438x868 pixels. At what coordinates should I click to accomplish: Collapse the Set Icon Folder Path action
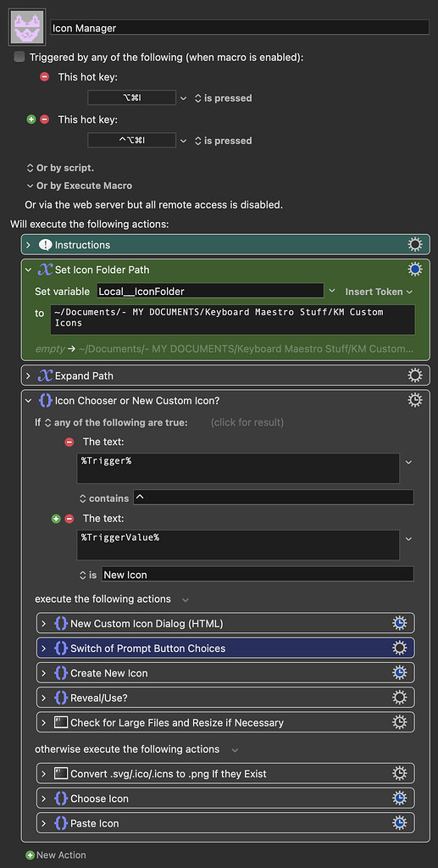pyautogui.click(x=29, y=270)
